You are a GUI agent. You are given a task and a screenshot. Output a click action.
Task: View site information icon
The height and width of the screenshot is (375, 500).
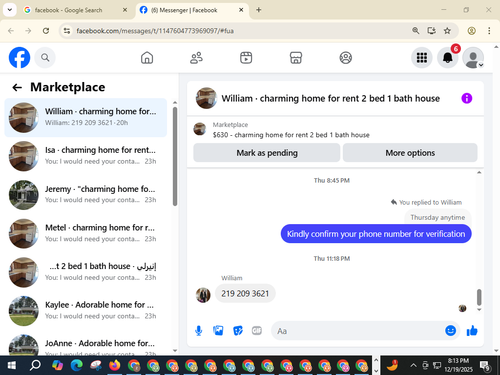67,31
